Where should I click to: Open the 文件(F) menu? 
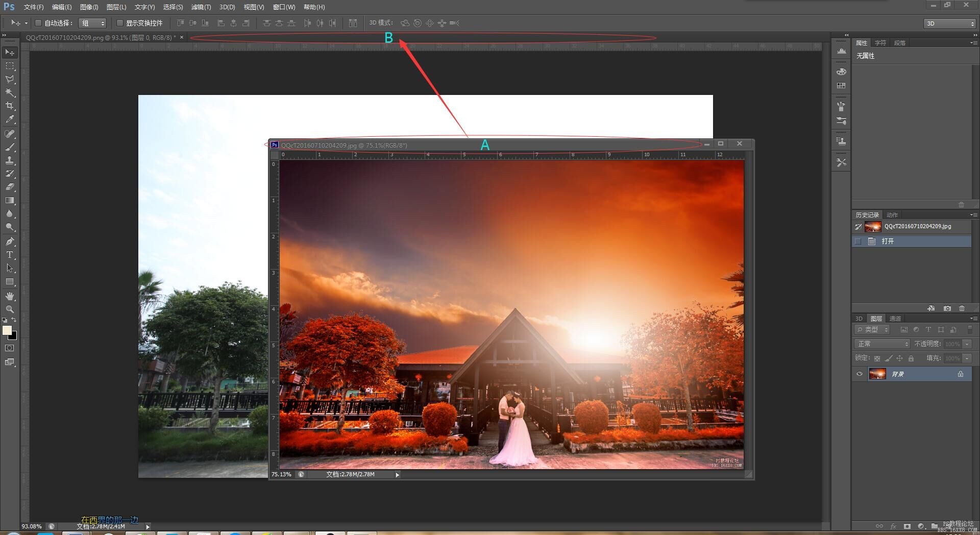point(34,7)
